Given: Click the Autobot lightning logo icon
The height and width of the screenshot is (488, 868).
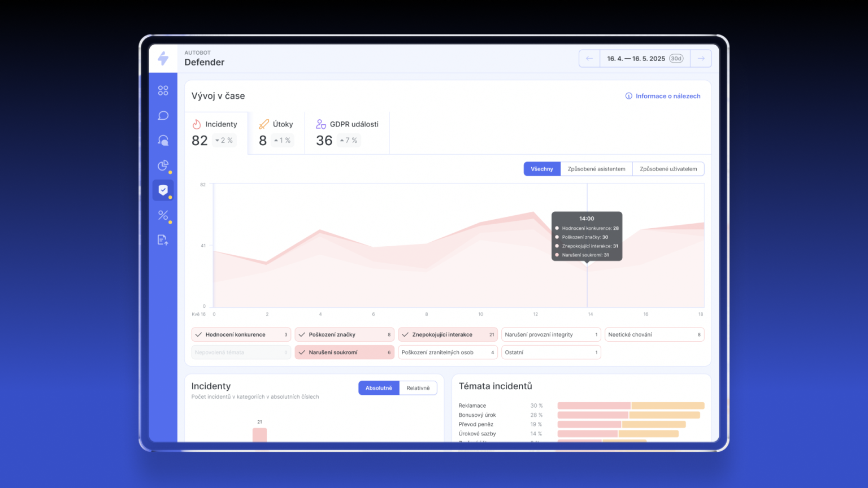Looking at the screenshot, I should (x=163, y=58).
